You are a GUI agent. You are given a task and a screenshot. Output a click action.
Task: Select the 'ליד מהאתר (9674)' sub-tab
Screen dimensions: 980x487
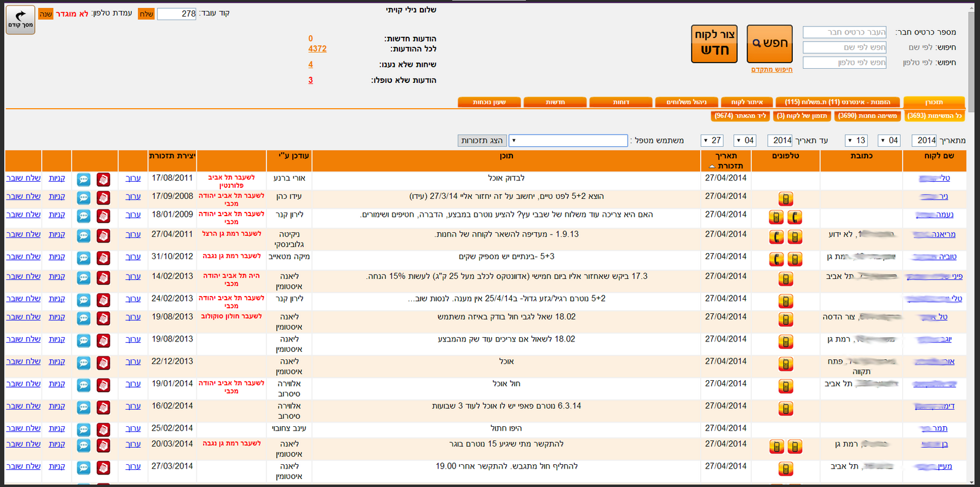point(740,115)
